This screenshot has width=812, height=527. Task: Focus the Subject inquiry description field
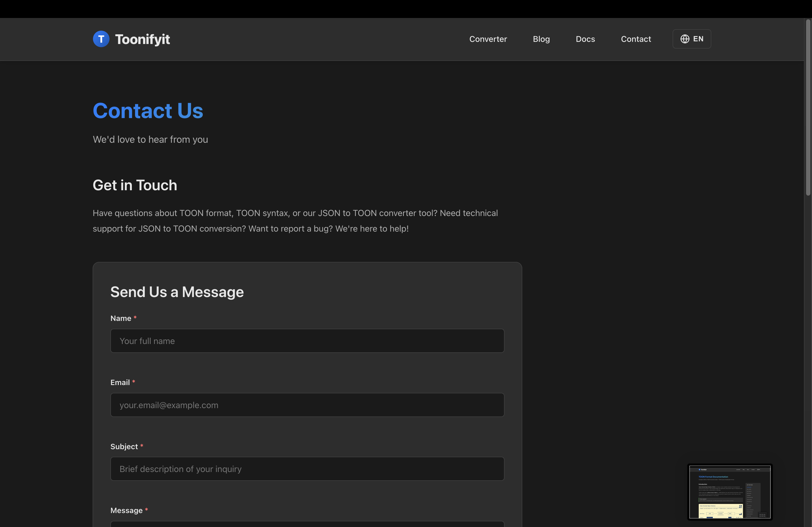tap(307, 469)
